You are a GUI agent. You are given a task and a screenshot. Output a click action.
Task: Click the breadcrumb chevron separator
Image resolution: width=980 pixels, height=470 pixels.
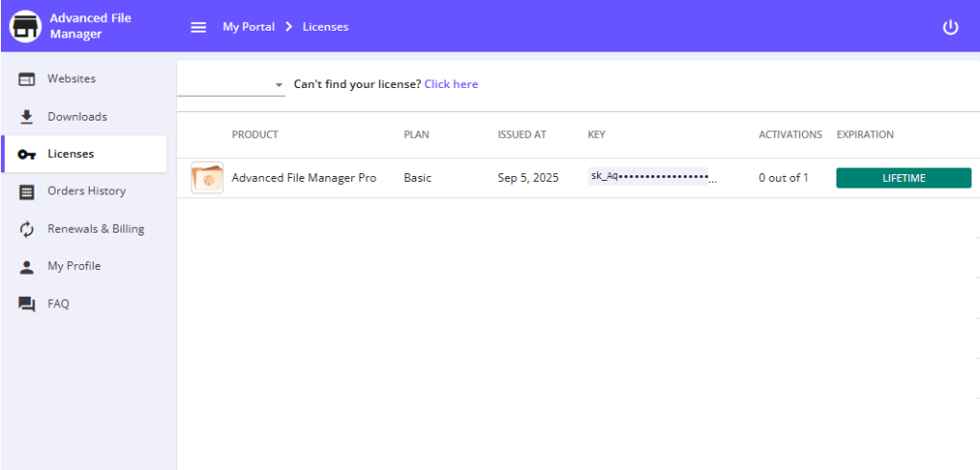pos(289,27)
